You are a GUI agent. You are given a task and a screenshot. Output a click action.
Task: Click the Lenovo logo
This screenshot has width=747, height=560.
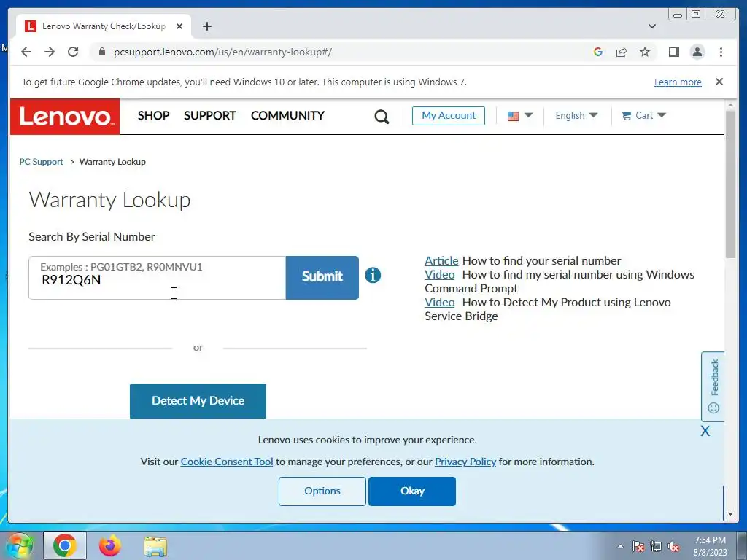click(x=65, y=117)
